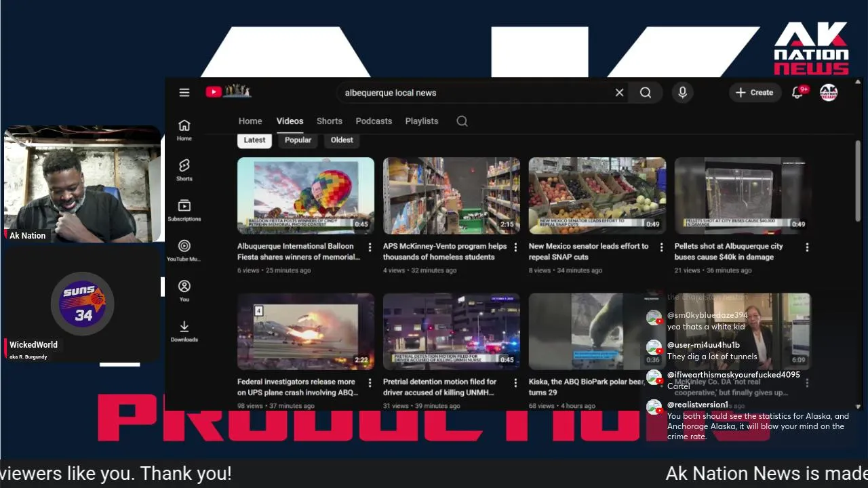Open the Balloon Fiesta video thumbnail
The image size is (868, 488).
coord(306,195)
